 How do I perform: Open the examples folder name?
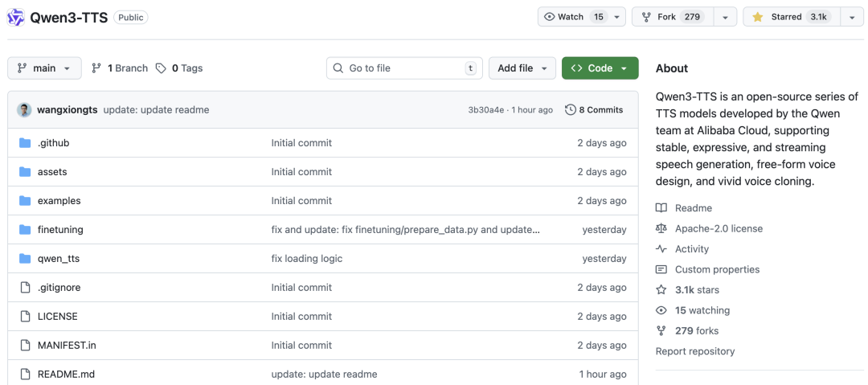(x=59, y=200)
